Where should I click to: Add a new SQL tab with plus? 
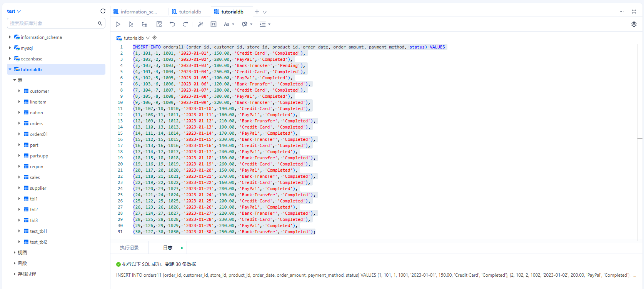257,12
